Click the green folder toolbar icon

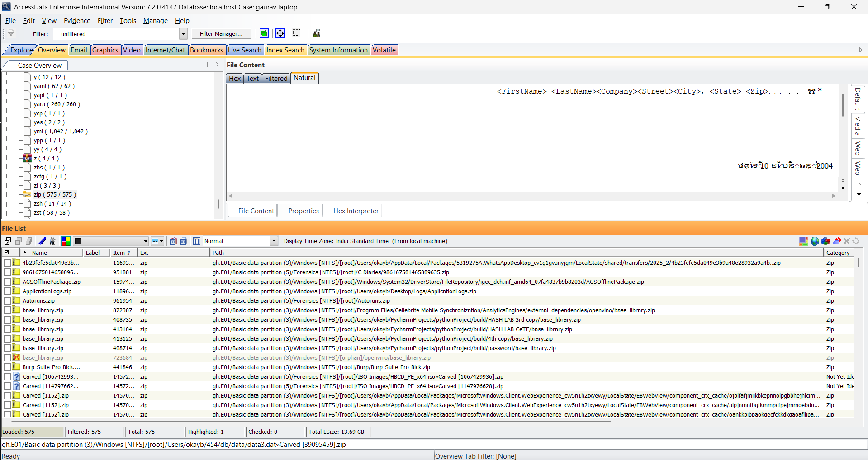(264, 33)
